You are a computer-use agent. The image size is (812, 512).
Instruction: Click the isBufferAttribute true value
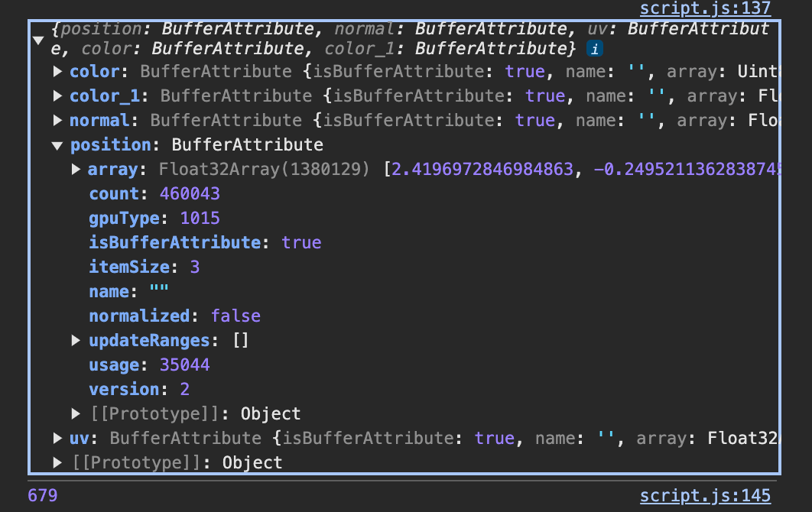pyautogui.click(x=301, y=243)
